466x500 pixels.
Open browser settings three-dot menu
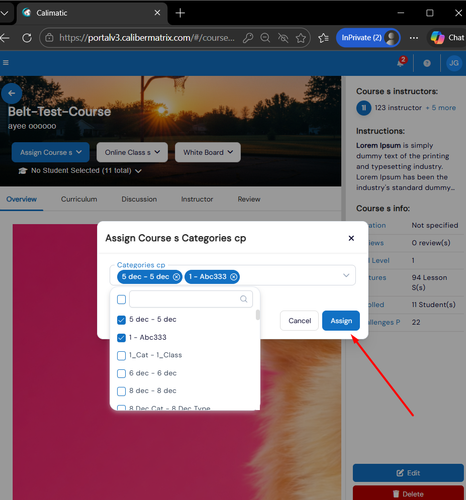tap(414, 38)
